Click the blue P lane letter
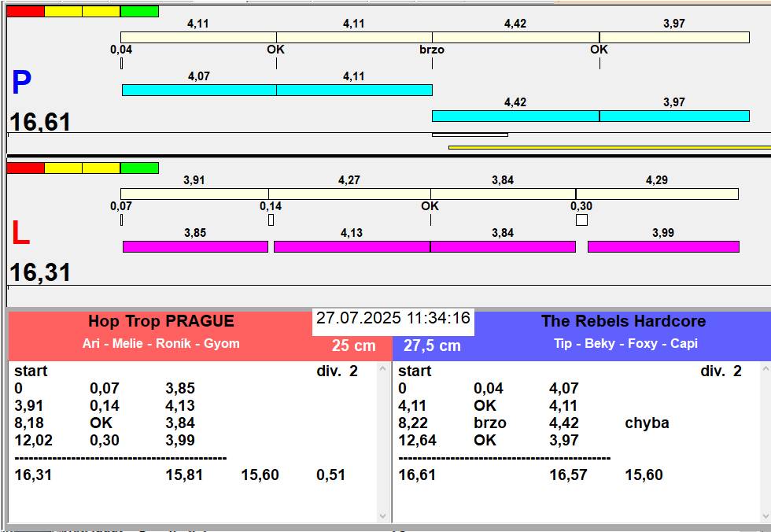 tap(22, 82)
